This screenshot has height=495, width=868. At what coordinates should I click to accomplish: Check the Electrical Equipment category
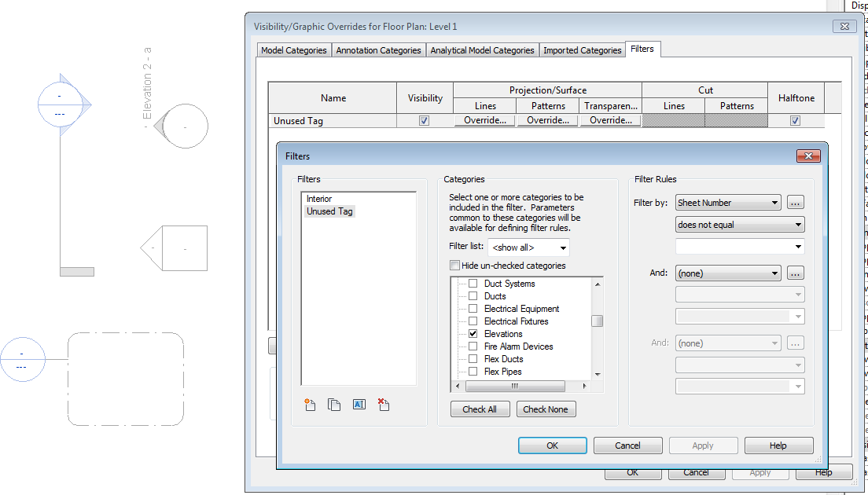(473, 309)
